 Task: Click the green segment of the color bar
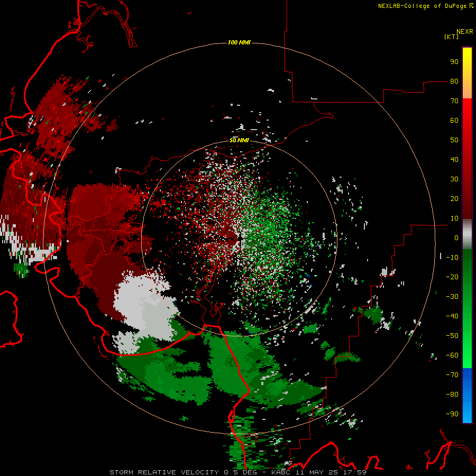[x=467, y=308]
